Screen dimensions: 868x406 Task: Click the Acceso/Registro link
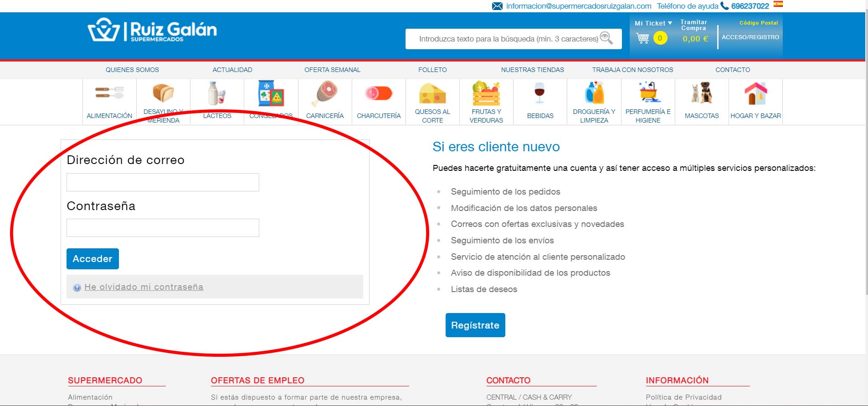pos(750,37)
